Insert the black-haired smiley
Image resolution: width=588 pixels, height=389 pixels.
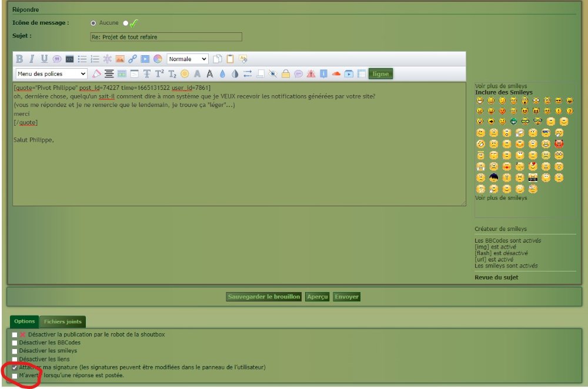pos(493,177)
